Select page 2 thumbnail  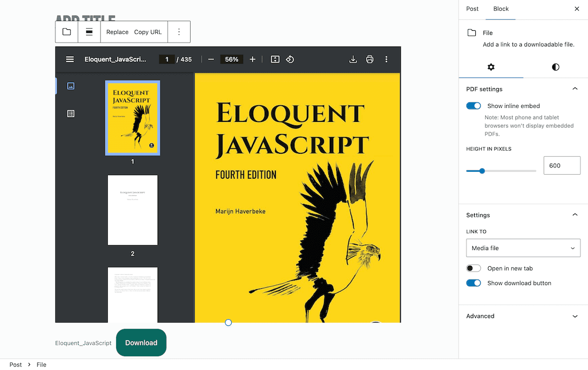[x=133, y=210]
